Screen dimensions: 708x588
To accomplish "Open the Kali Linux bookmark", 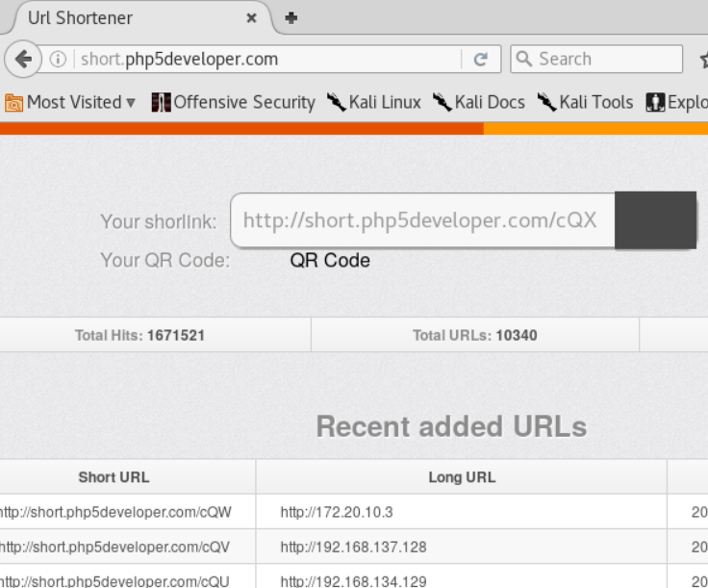I will pos(373,102).
